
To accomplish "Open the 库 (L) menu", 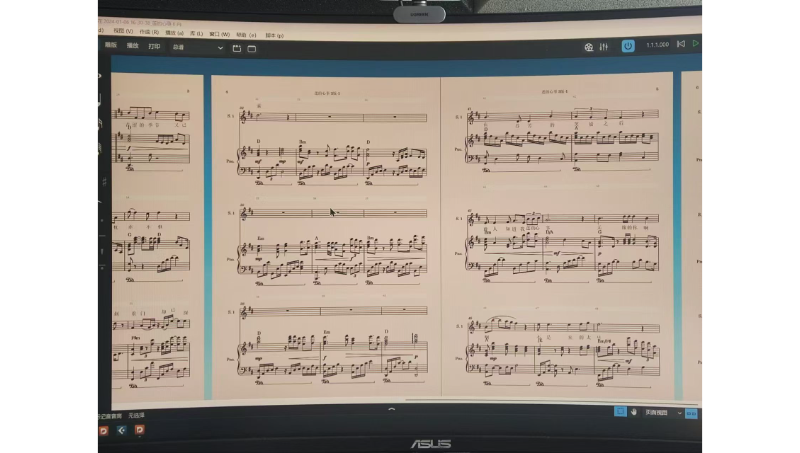I will [x=196, y=34].
